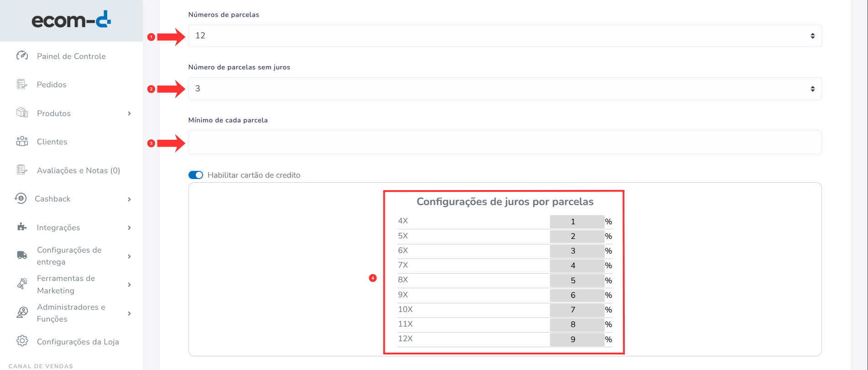The height and width of the screenshot is (370, 868).
Task: Open the Pedidos menu item
Action: tap(52, 85)
